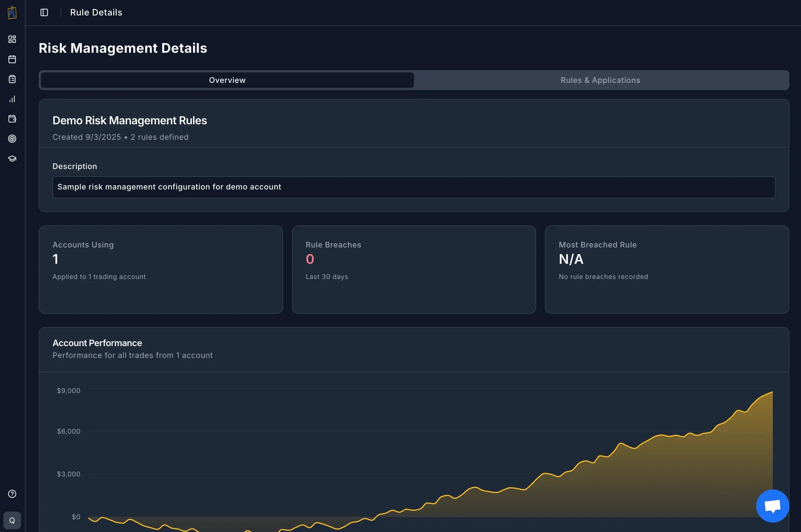Click the Q user avatar
Screen dimensions: 801x532
point(12,520)
